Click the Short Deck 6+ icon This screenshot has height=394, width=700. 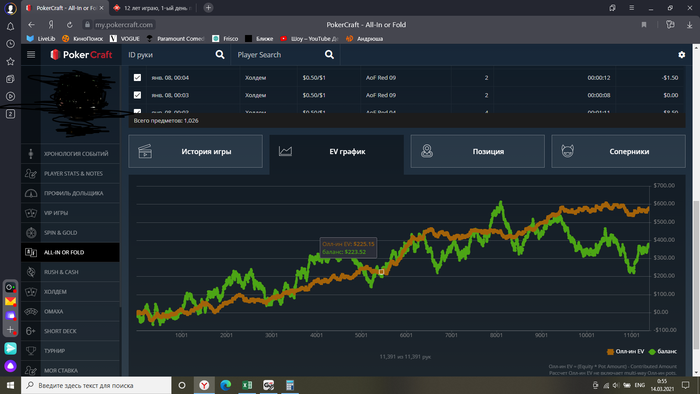pos(31,331)
